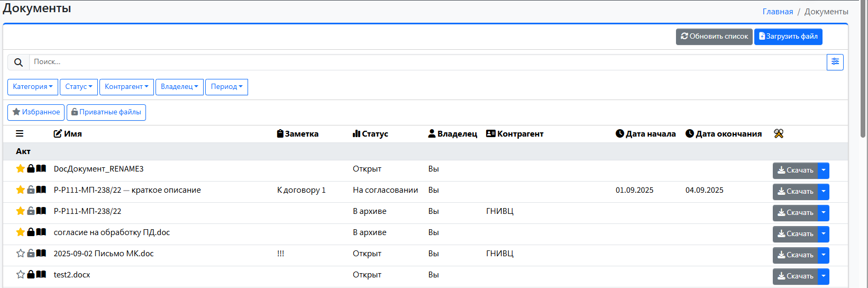Star the test2.docx document as favorite
Screen dimensions: 868x288
point(21,275)
